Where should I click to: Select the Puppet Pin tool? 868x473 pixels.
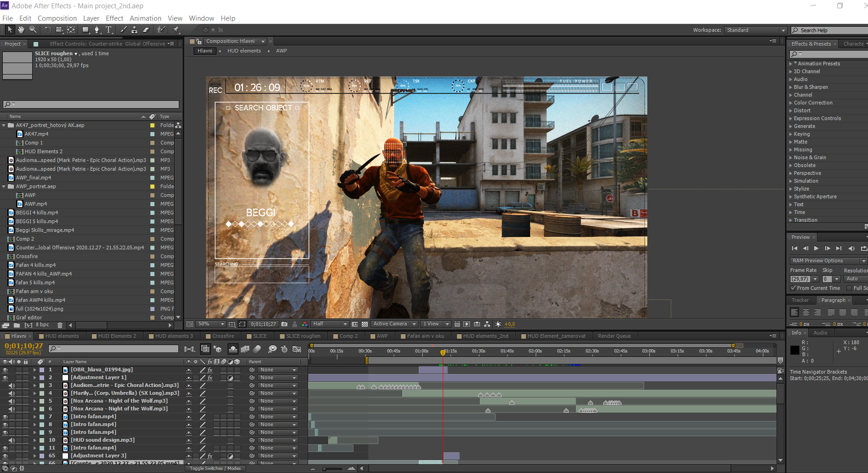tap(175, 29)
